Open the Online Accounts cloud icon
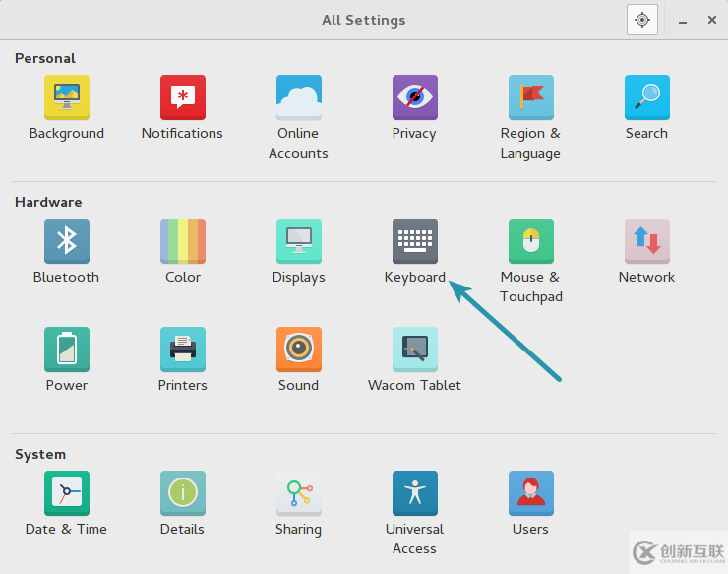Image resolution: width=728 pixels, height=574 pixels. coord(299,97)
